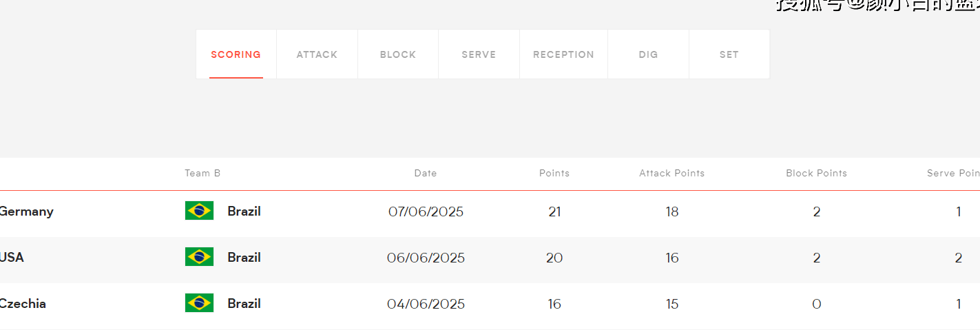Sort by the Attack Points column header
The image size is (980, 330).
pos(672,173)
